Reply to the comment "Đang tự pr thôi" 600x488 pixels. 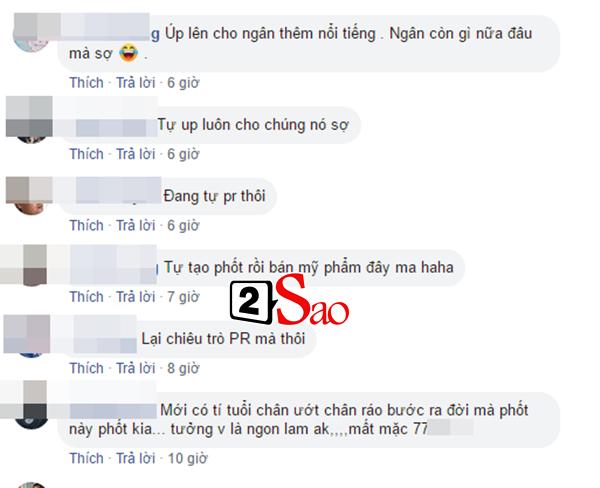tap(136, 225)
